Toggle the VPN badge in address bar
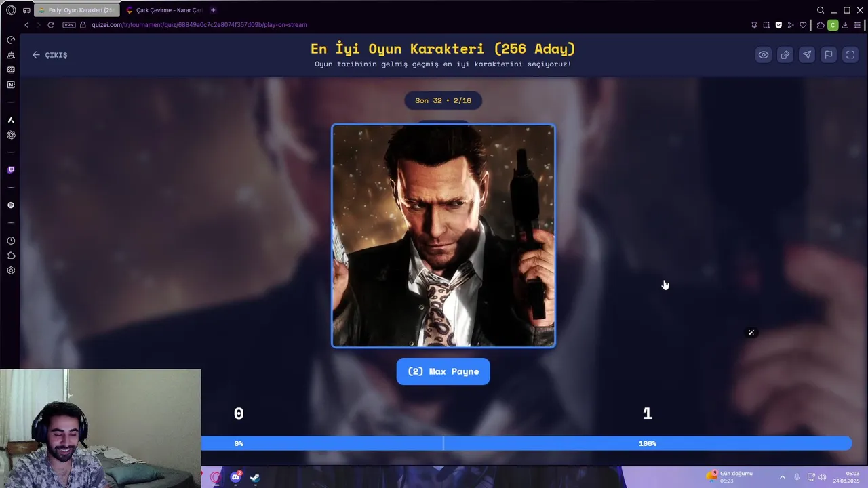The width and height of the screenshot is (868, 488). click(69, 25)
